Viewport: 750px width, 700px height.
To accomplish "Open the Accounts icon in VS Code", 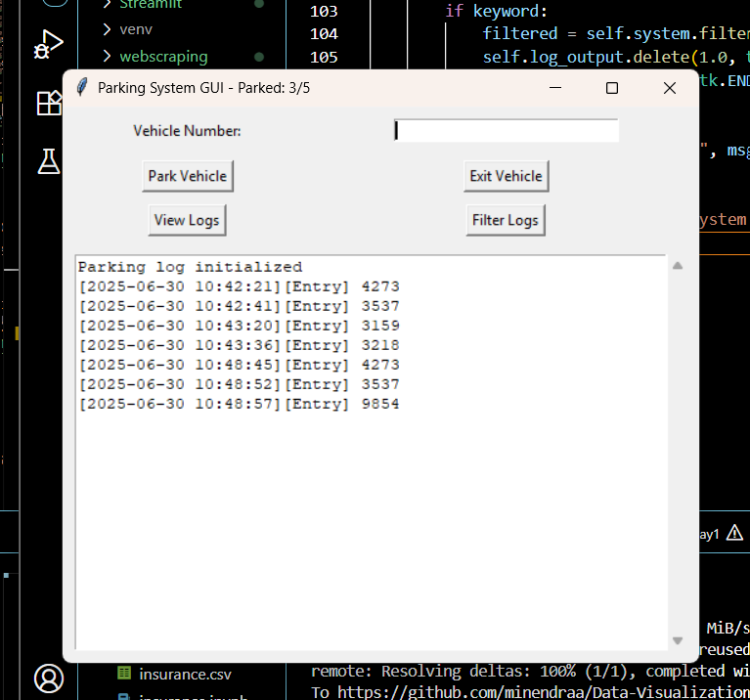I will tap(49, 678).
